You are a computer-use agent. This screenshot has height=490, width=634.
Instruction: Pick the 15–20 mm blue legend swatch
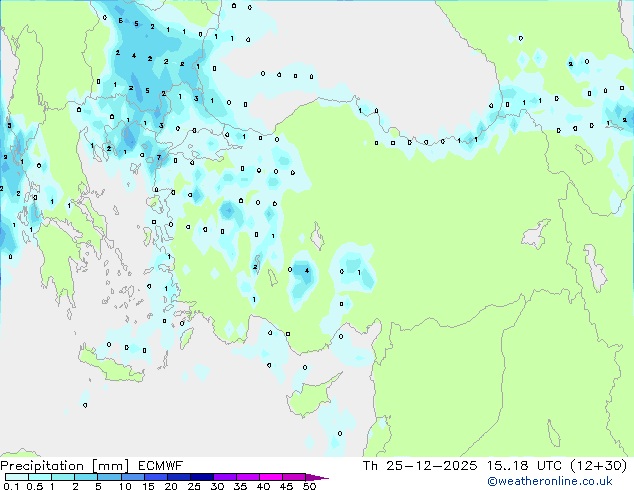(155, 477)
